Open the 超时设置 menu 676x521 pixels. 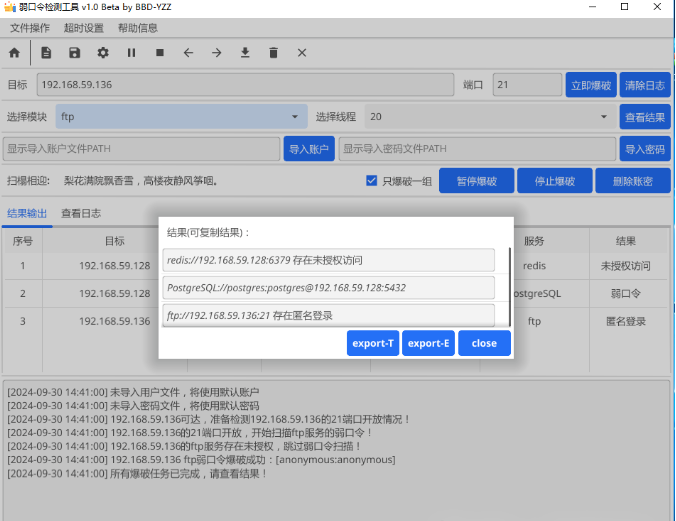tap(84, 28)
